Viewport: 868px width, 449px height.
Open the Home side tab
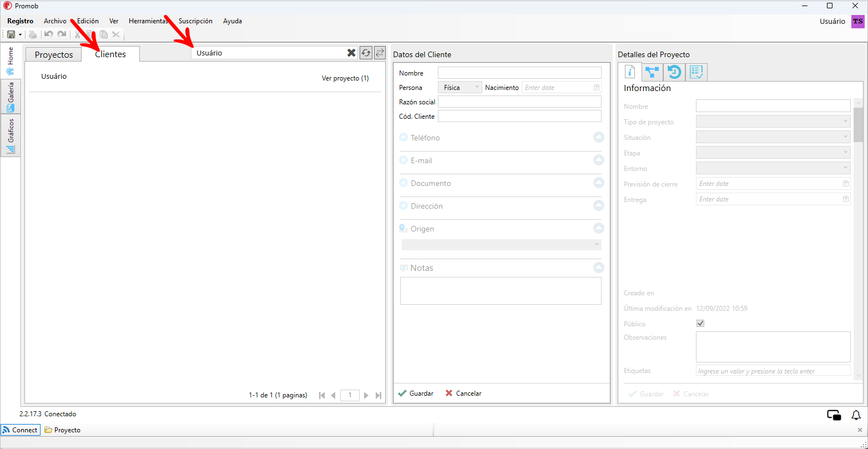click(11, 62)
